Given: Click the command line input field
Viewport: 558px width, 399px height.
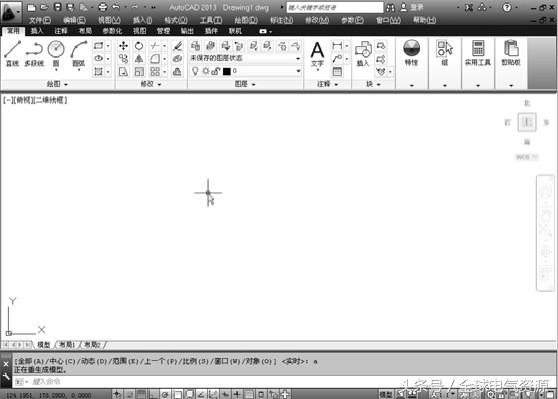Looking at the screenshot, I should coord(285,382).
